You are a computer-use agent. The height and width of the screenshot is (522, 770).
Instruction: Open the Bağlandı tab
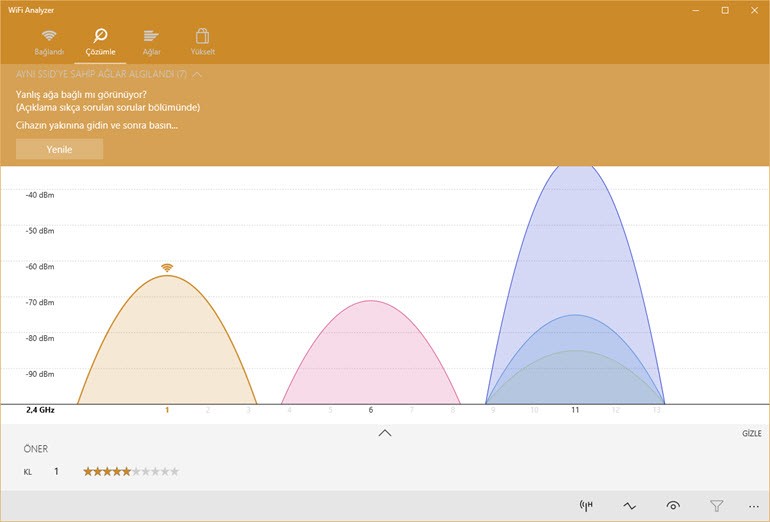tap(49, 43)
